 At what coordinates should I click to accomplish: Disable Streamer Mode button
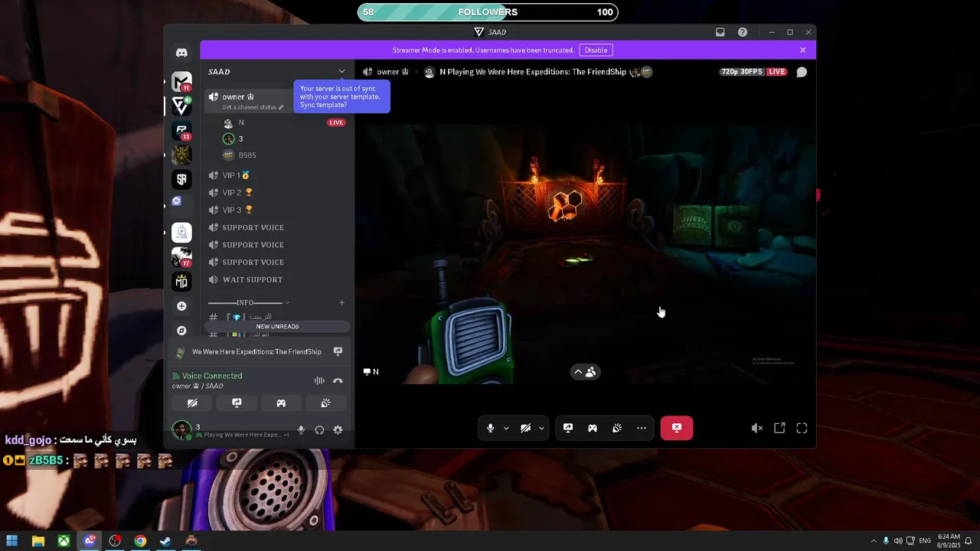[596, 50]
